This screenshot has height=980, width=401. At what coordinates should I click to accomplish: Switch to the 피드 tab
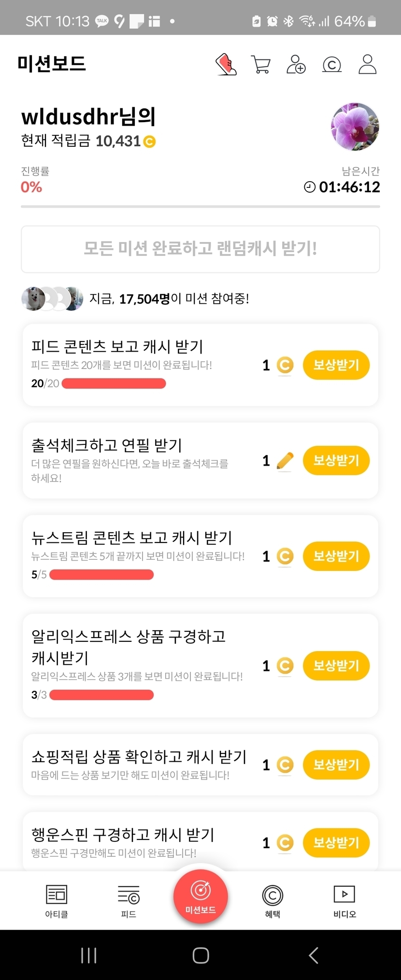tap(129, 901)
